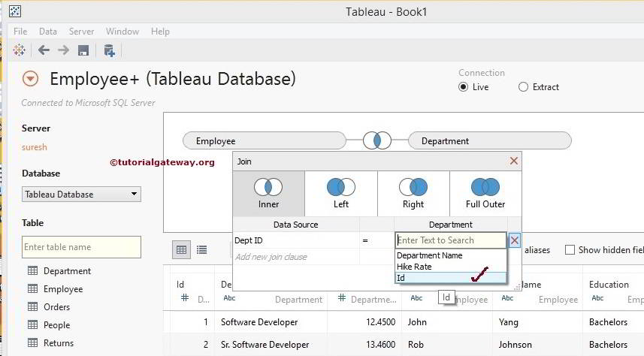Screen dimensions: 644x356
Task: Click the Enter Text to Search field
Action: click(x=451, y=240)
